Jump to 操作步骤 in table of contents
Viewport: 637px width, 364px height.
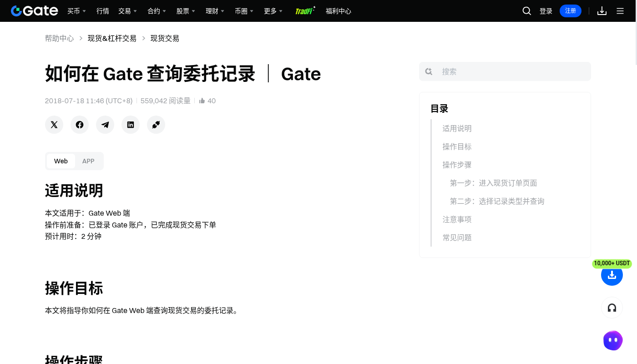pos(457,165)
